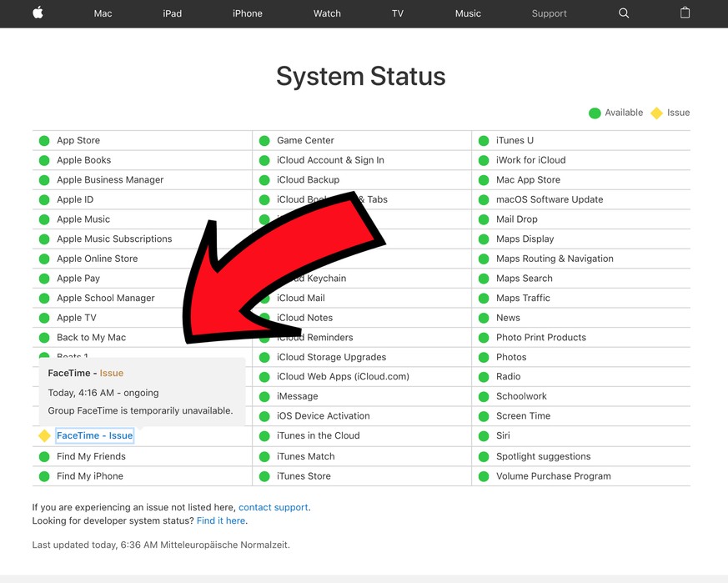Click the 'Find My Friends' service name
Screen dimensions: 728x583
(x=91, y=456)
